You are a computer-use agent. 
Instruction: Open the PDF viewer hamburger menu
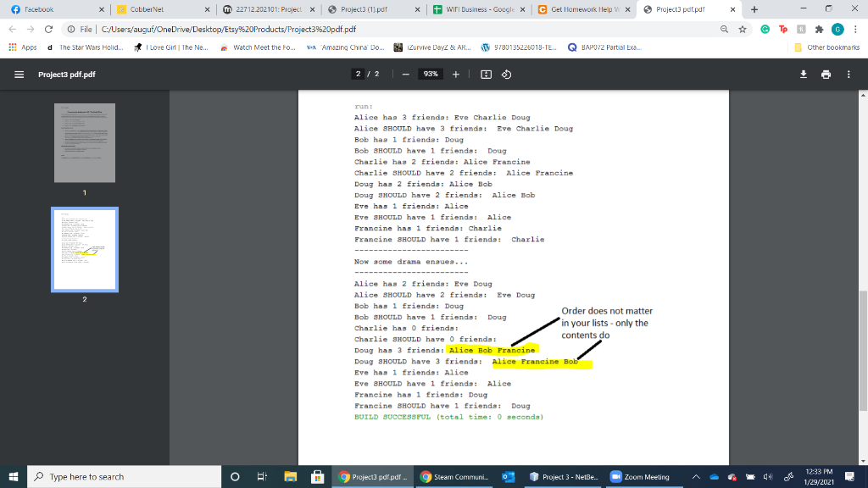(x=19, y=74)
